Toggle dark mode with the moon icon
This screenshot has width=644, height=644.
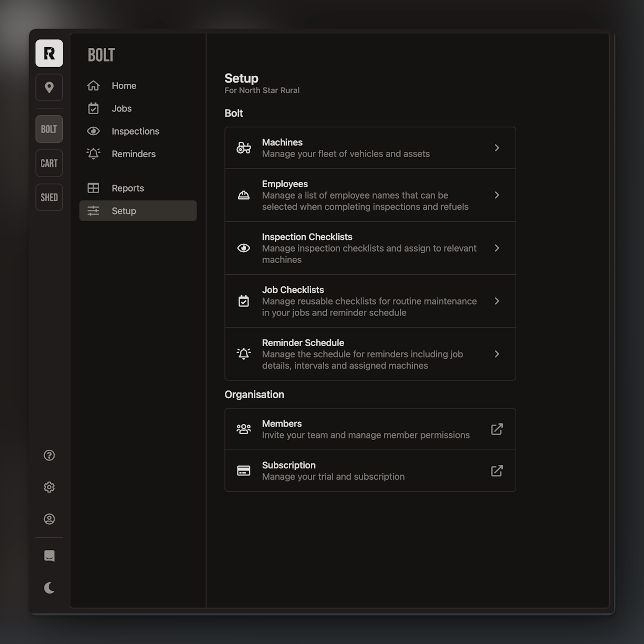click(49, 587)
